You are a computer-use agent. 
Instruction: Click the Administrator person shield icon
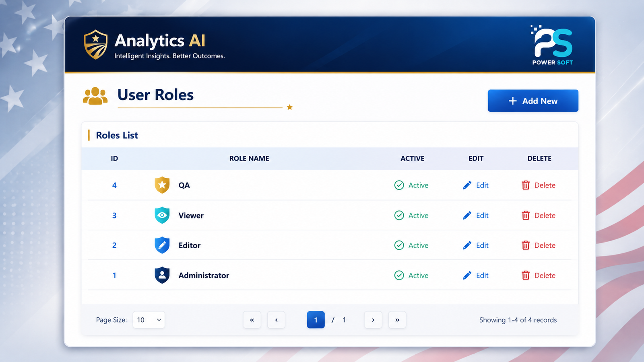162,275
